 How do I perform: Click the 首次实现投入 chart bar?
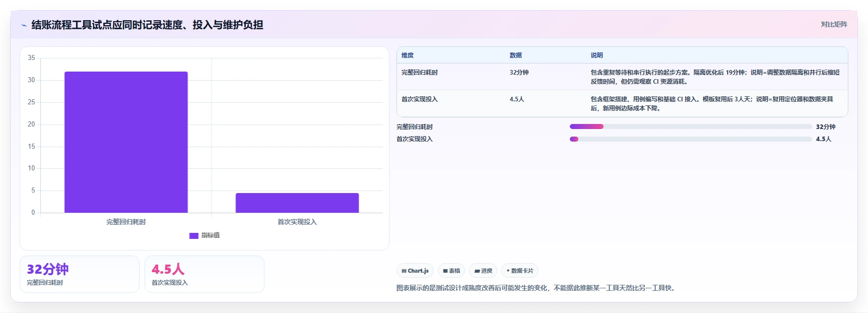click(x=297, y=203)
